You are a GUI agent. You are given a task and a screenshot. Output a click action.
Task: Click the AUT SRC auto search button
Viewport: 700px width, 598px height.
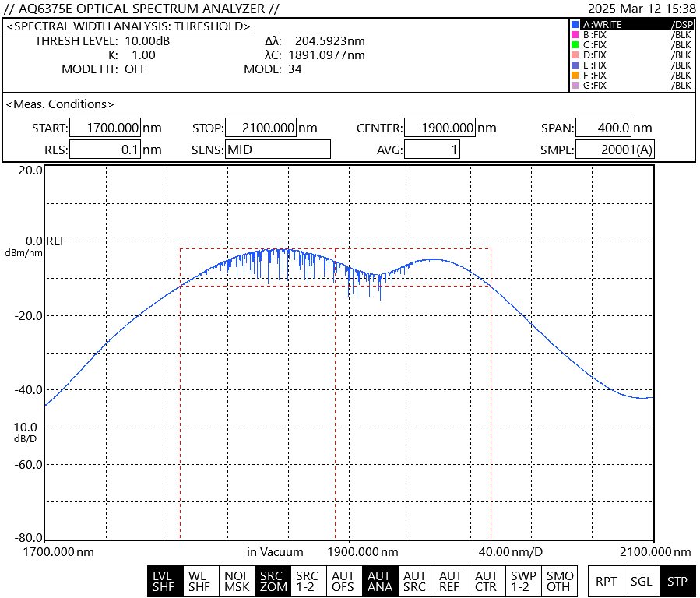click(415, 582)
